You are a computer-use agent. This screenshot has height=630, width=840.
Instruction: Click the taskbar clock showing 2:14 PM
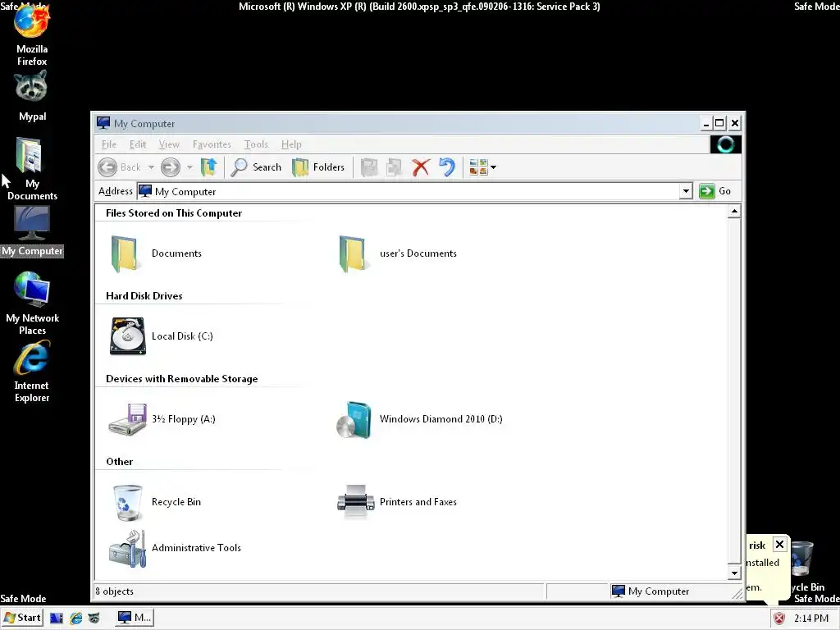tap(811, 619)
